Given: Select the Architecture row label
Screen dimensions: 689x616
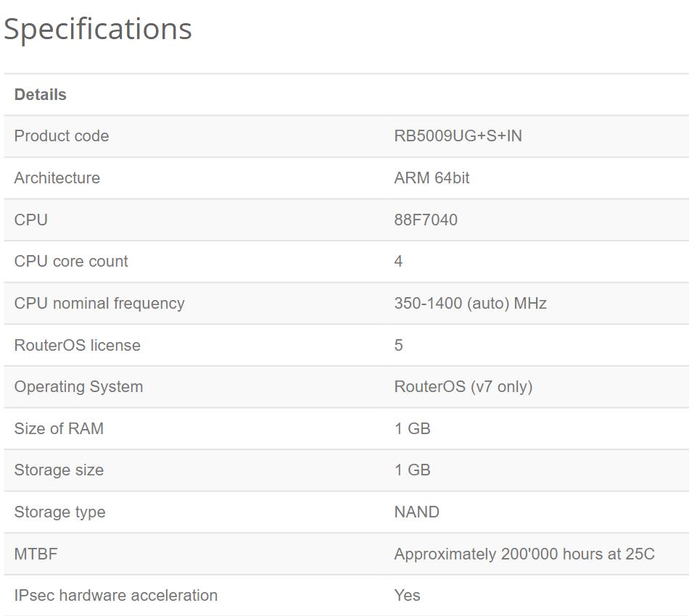Looking at the screenshot, I should 57,178.
